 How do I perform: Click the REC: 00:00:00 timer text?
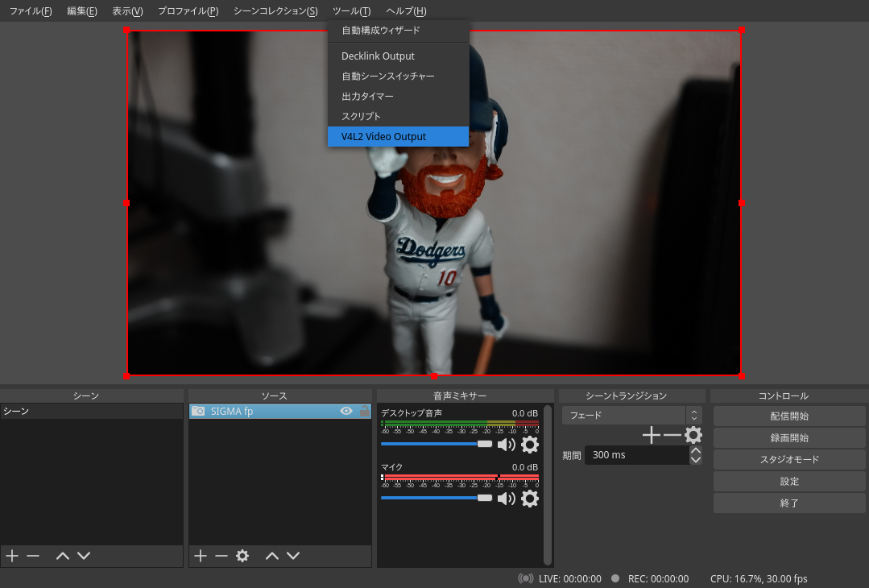pos(659,578)
